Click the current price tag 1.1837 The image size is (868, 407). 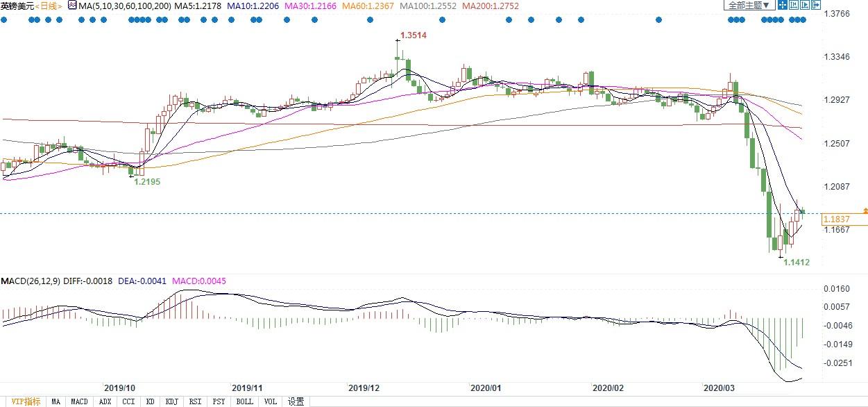pos(836,219)
